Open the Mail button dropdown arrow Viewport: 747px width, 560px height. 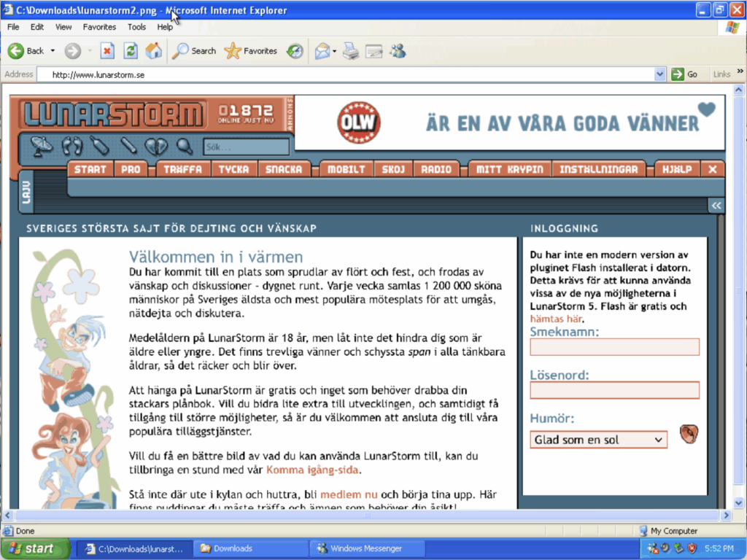tap(334, 50)
